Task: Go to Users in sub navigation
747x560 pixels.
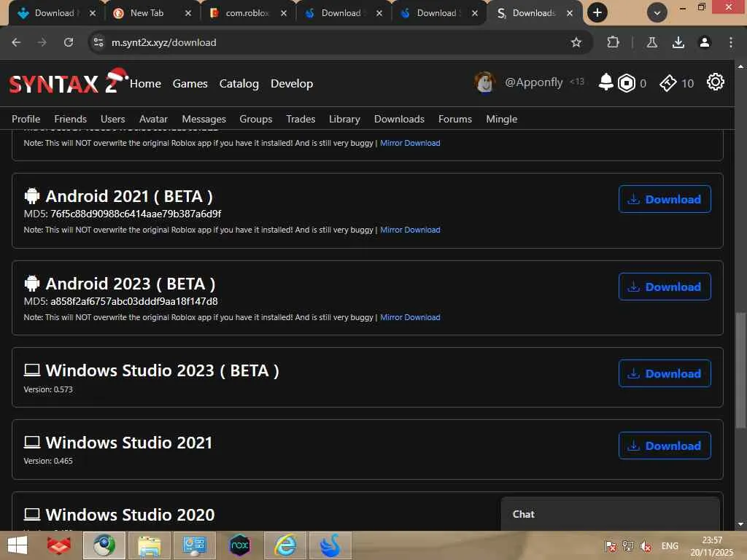Action: 112,119
